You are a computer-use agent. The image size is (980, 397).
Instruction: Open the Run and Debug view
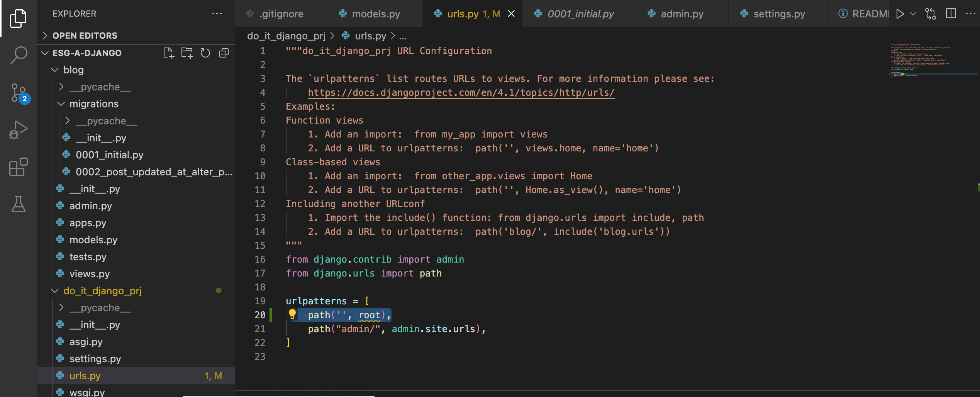18,130
